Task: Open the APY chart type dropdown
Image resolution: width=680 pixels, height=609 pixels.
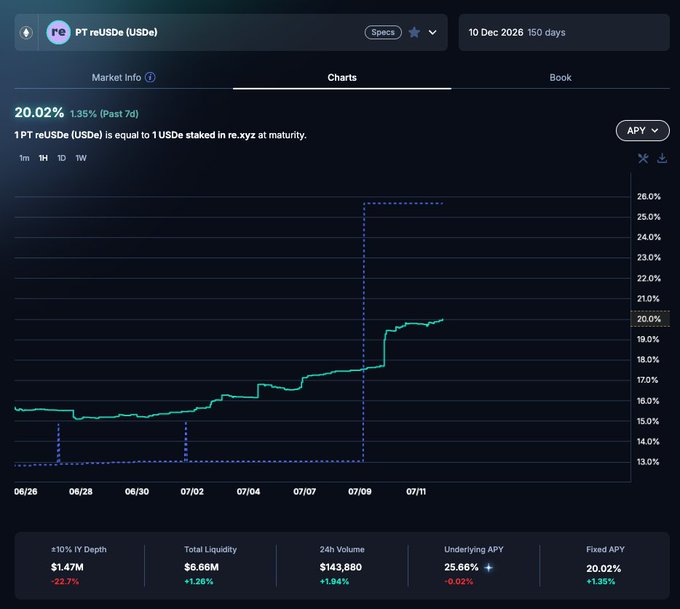Action: [x=642, y=131]
